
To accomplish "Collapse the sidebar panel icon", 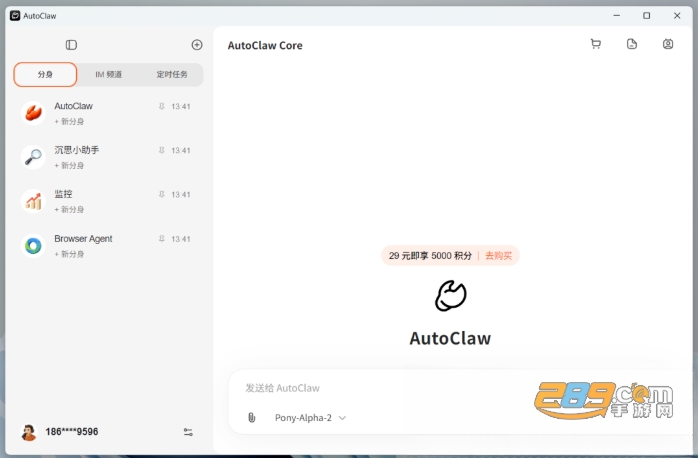I will click(x=71, y=45).
